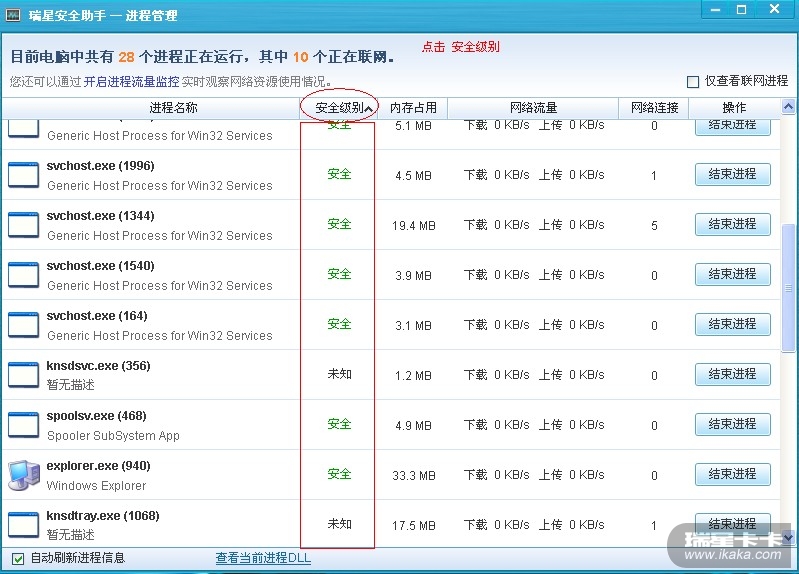Select explorer.exe (940) process name

(98, 465)
